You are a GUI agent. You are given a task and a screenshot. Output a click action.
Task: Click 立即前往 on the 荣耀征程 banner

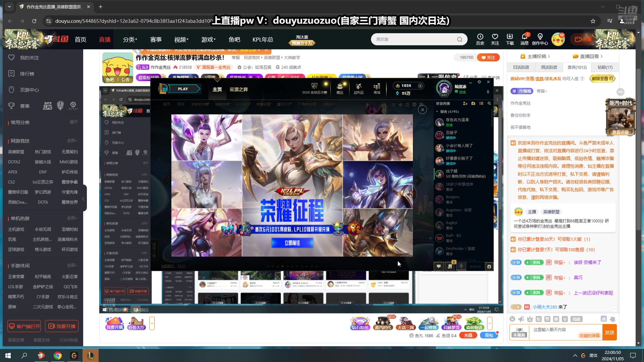(292, 243)
